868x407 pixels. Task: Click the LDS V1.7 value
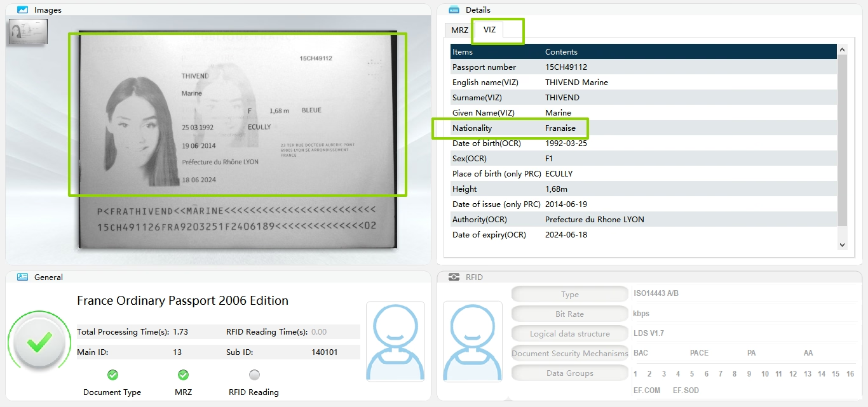pyautogui.click(x=649, y=333)
